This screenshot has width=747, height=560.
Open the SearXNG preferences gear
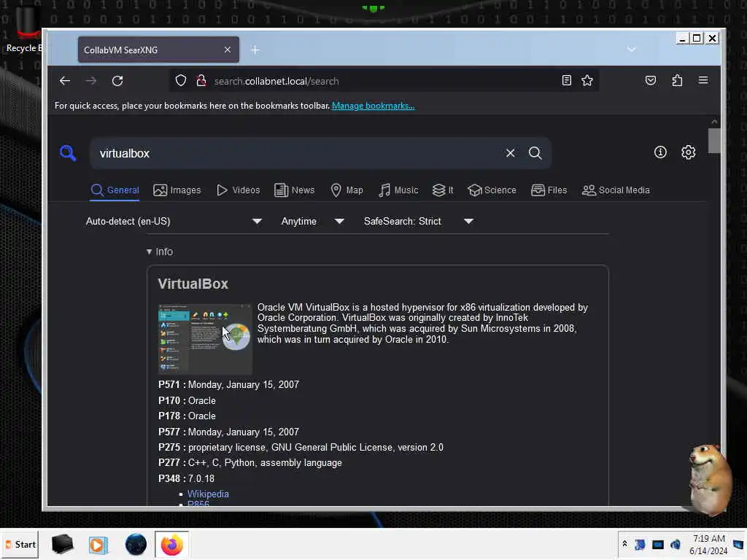point(689,152)
